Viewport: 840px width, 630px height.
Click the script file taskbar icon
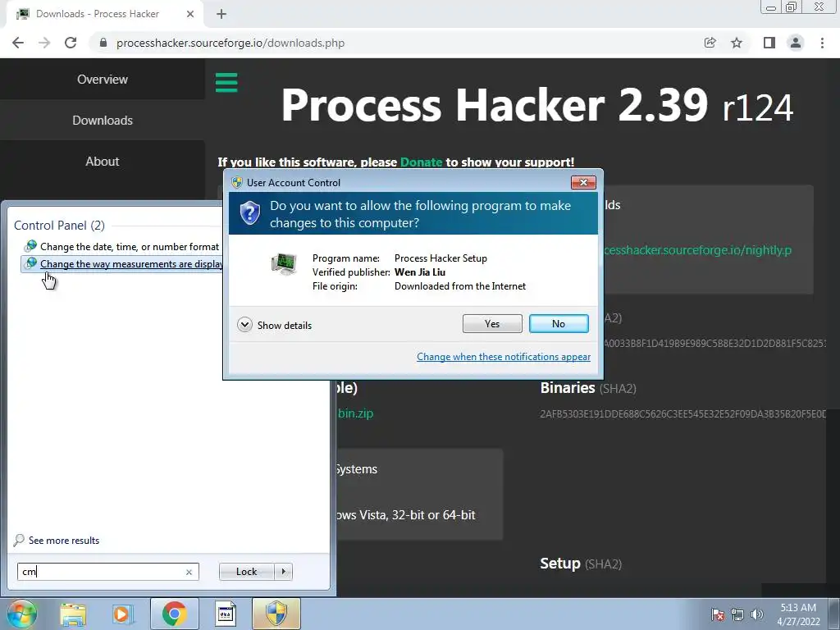point(226,614)
